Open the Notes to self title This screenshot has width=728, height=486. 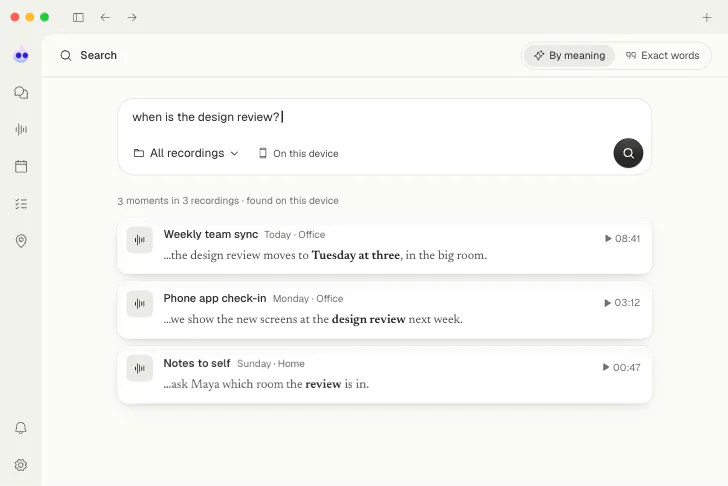(x=197, y=363)
